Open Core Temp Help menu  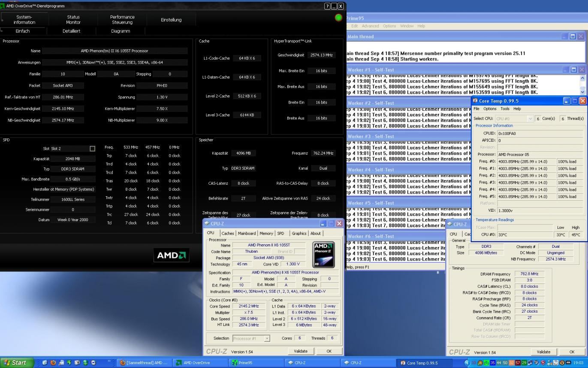[x=517, y=109]
